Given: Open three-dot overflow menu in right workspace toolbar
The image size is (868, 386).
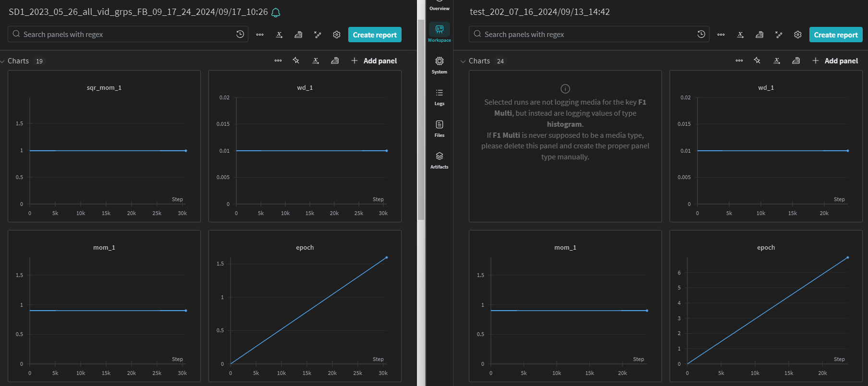Looking at the screenshot, I should coord(721,35).
